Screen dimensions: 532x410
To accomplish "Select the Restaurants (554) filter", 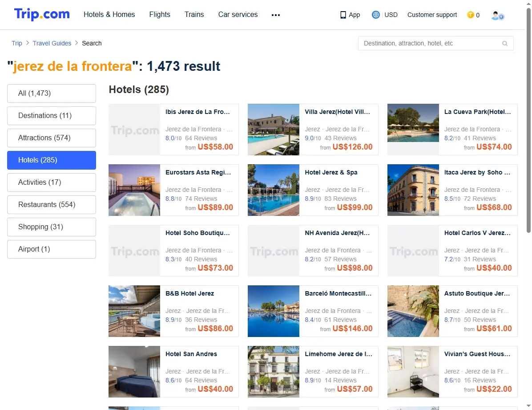I will (x=52, y=204).
